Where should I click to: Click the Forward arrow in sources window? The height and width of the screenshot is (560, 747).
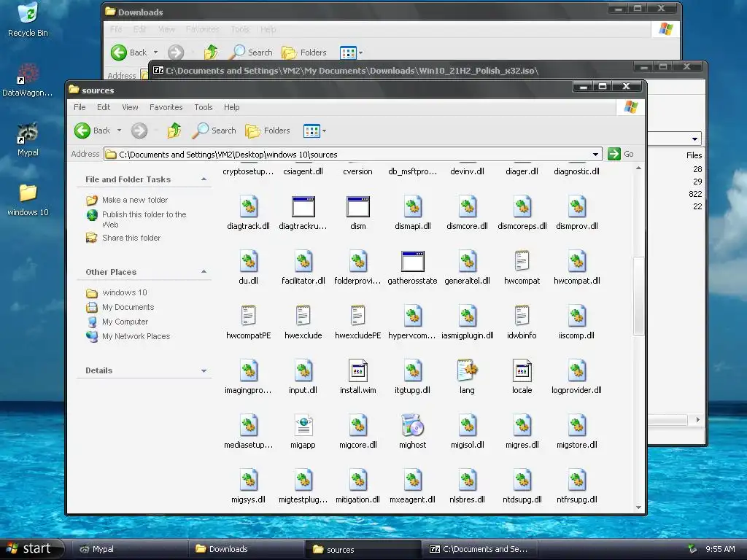[139, 131]
